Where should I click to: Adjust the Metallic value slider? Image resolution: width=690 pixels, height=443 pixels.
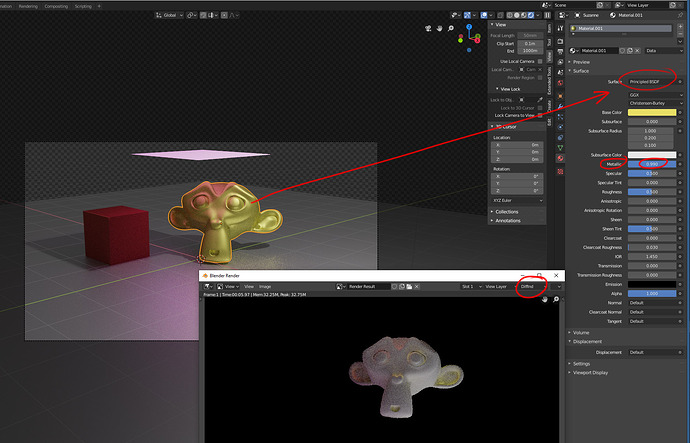[652, 164]
